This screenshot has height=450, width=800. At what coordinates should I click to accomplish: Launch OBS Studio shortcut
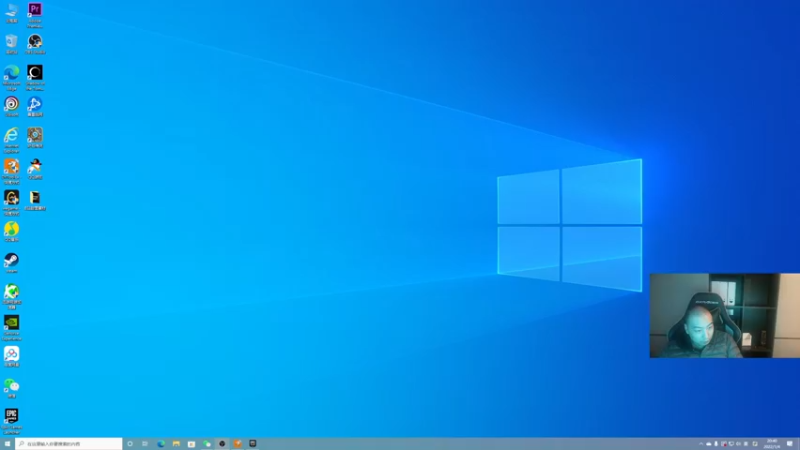(35, 44)
